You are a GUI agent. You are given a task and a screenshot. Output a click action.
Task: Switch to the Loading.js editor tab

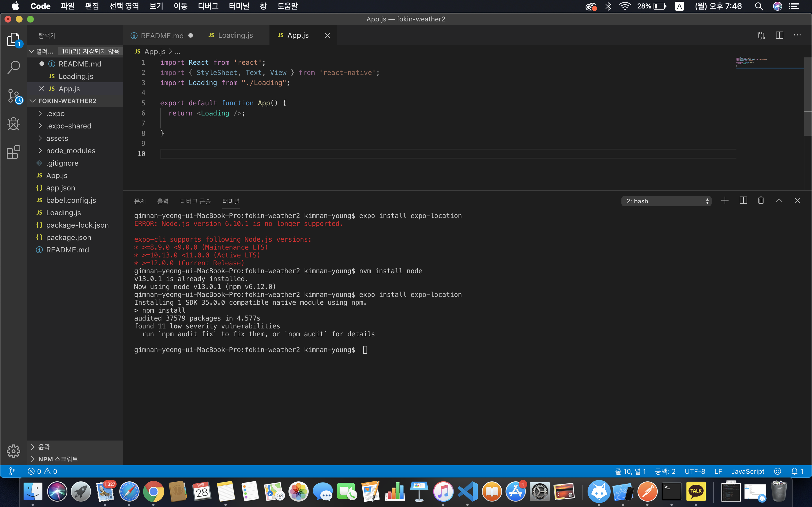tap(235, 35)
